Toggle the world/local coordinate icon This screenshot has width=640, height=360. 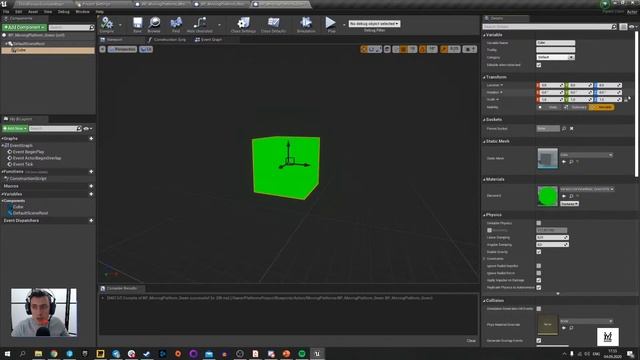pos(387,49)
